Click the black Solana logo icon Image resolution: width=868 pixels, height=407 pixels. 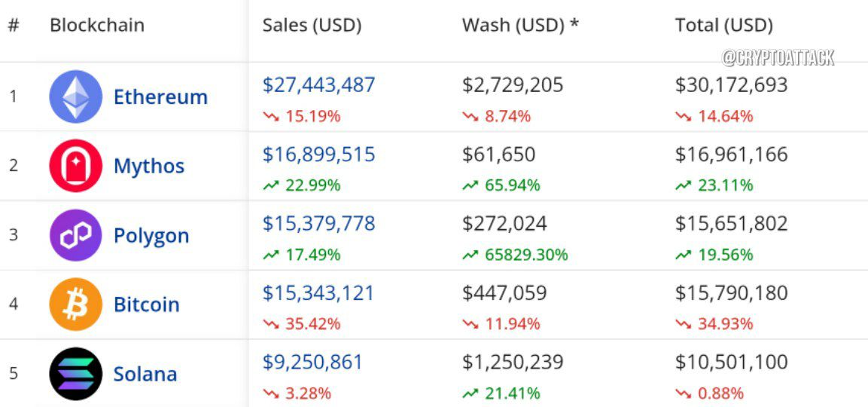coord(76,374)
